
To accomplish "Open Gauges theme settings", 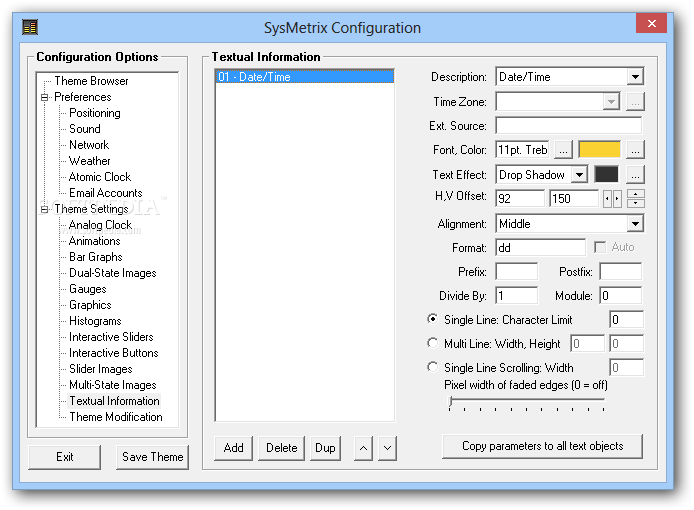I will point(88,289).
